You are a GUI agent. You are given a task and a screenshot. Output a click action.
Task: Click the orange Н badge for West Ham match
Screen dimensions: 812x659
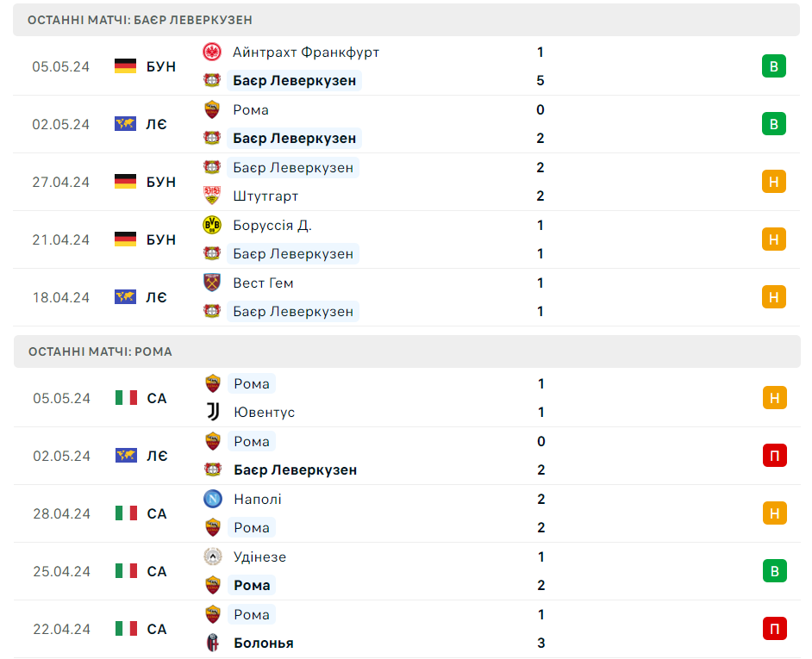click(773, 297)
